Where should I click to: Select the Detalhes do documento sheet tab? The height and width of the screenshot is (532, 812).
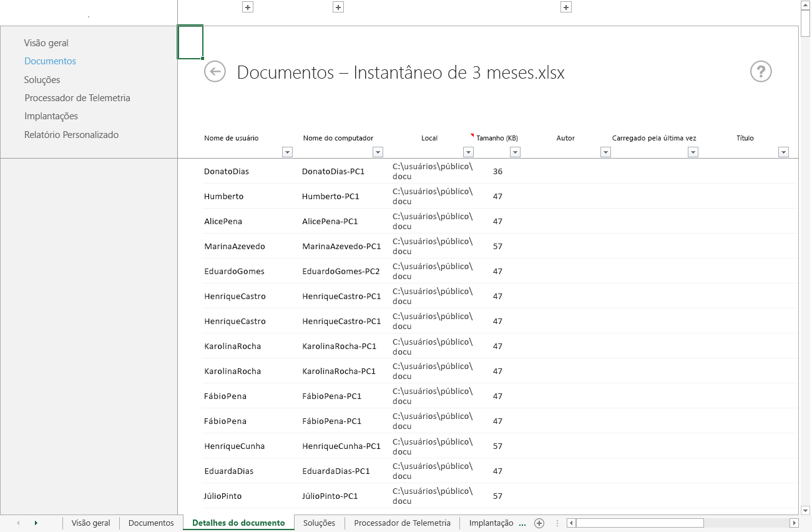238,523
